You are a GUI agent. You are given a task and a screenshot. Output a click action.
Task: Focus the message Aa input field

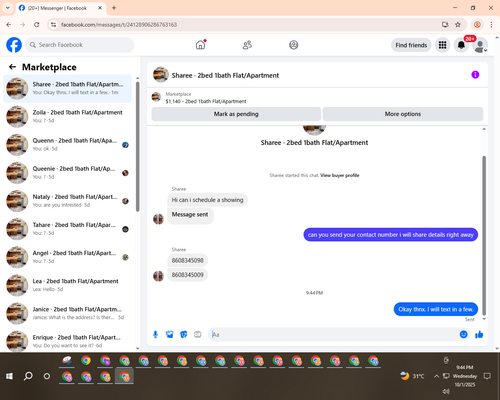pos(333,334)
